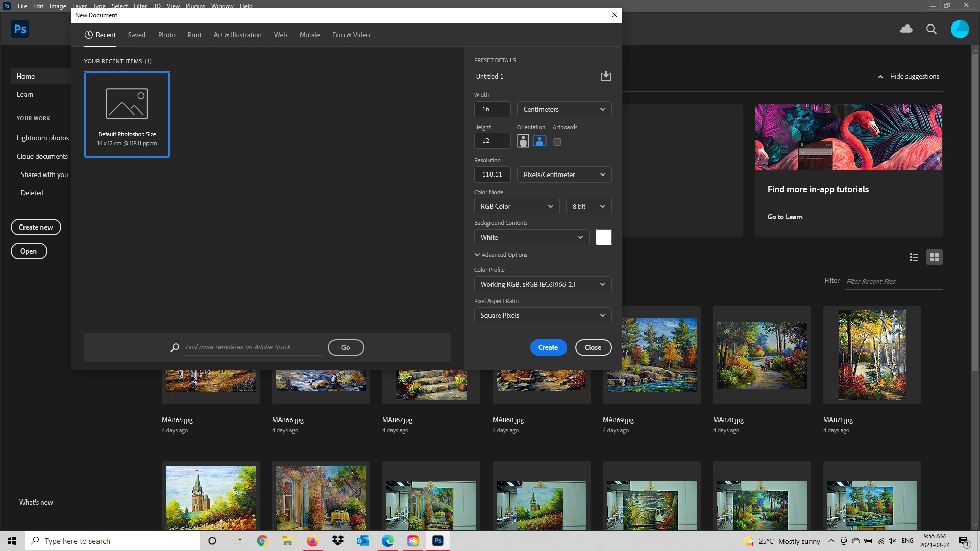Select the Default Photoshop Size preset thumbnail
The image size is (980, 551).
[127, 114]
